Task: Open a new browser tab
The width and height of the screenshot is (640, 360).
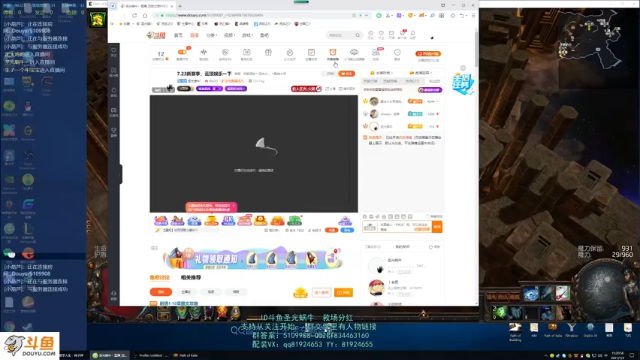Action: point(180,6)
